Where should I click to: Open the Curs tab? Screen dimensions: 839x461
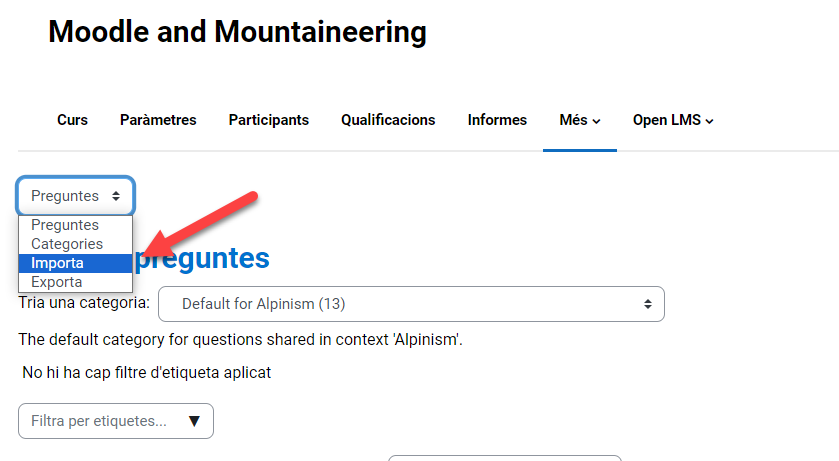72,120
